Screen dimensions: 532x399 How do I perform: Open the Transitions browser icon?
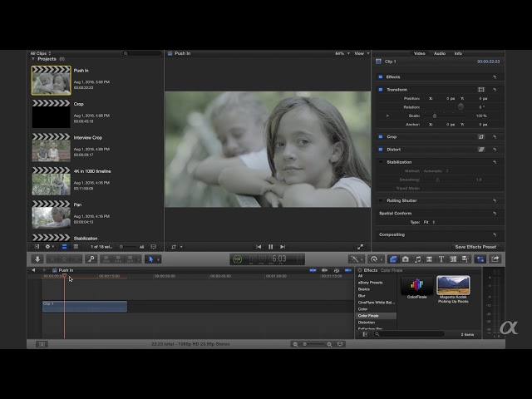pos(430,259)
